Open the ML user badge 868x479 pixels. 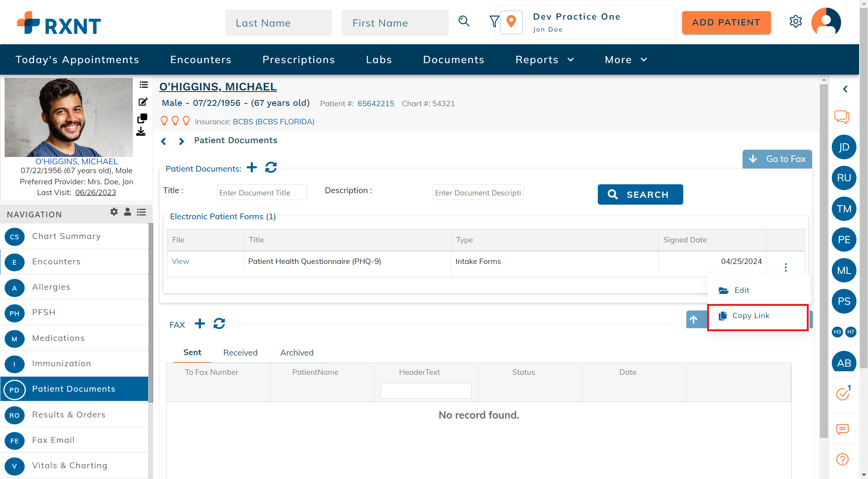click(844, 270)
